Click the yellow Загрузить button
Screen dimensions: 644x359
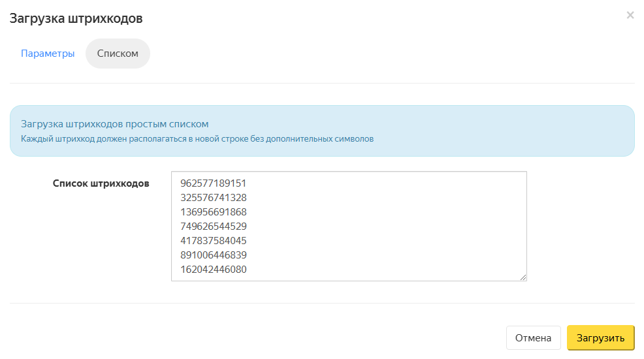coord(600,338)
